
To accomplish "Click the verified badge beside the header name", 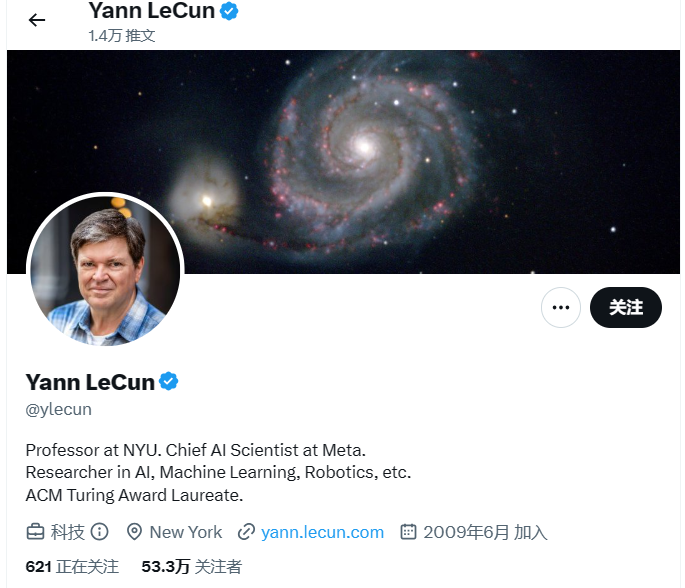I will coord(229,11).
